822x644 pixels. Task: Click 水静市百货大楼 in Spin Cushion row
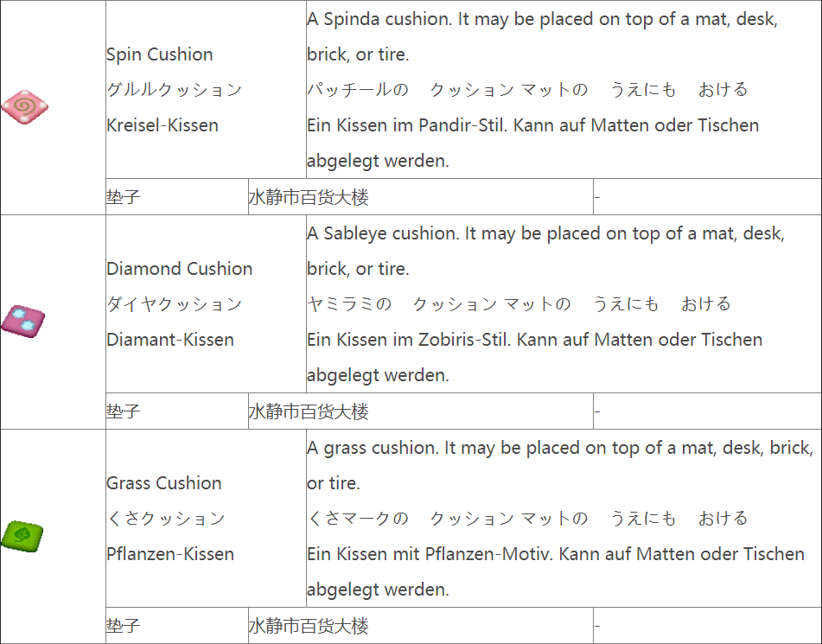click(309, 197)
